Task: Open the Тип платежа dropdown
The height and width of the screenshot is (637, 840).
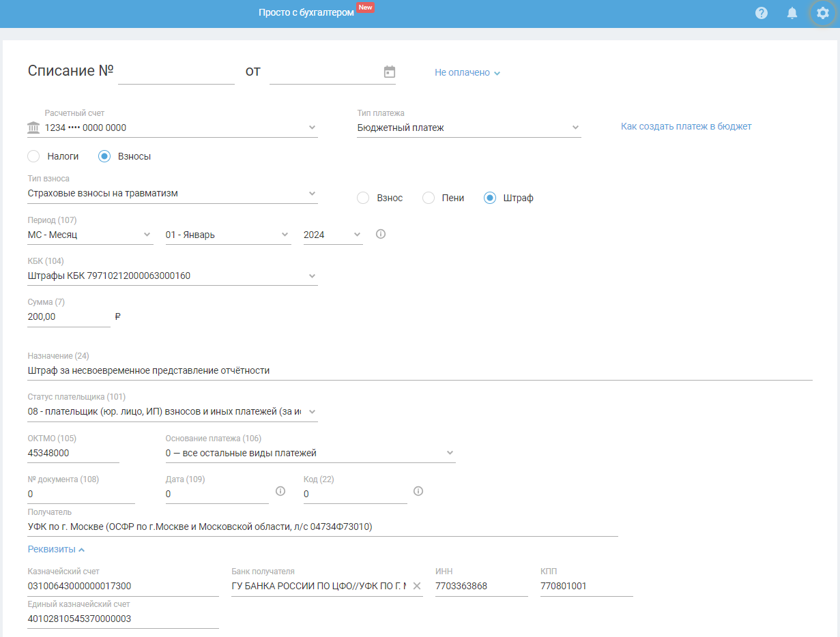Action: click(x=469, y=128)
